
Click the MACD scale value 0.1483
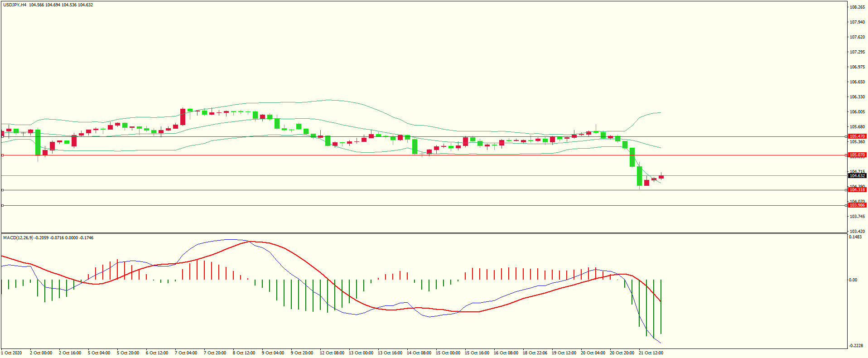click(856, 237)
